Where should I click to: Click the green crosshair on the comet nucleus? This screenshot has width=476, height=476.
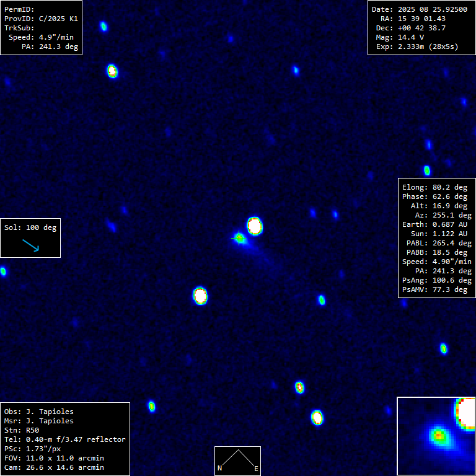(x=239, y=237)
